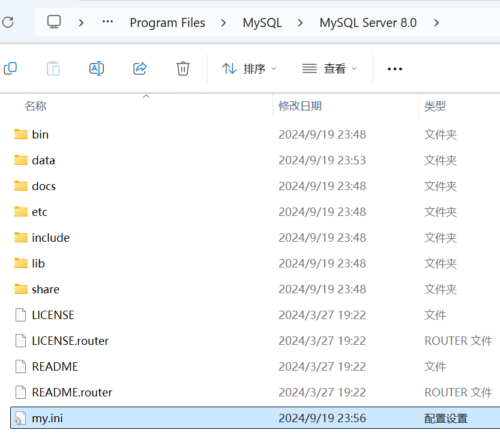Sort by 类型 column header

[x=435, y=106]
